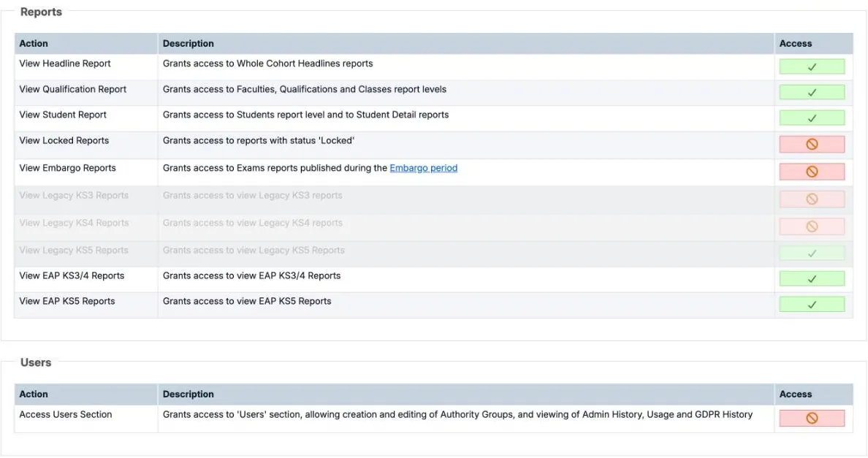The image size is (868, 458).
Task: Click 'Grants access to view EAP KS5 Reports' description
Action: point(247,302)
